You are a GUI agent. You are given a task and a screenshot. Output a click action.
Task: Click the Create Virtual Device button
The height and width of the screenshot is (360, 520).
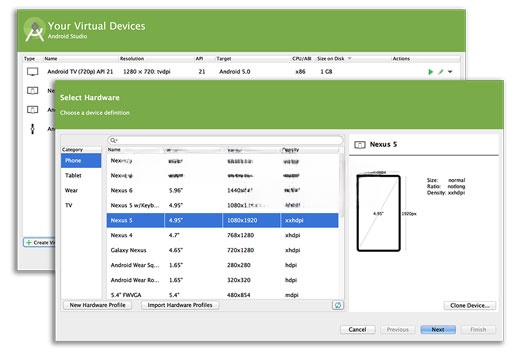click(40, 242)
